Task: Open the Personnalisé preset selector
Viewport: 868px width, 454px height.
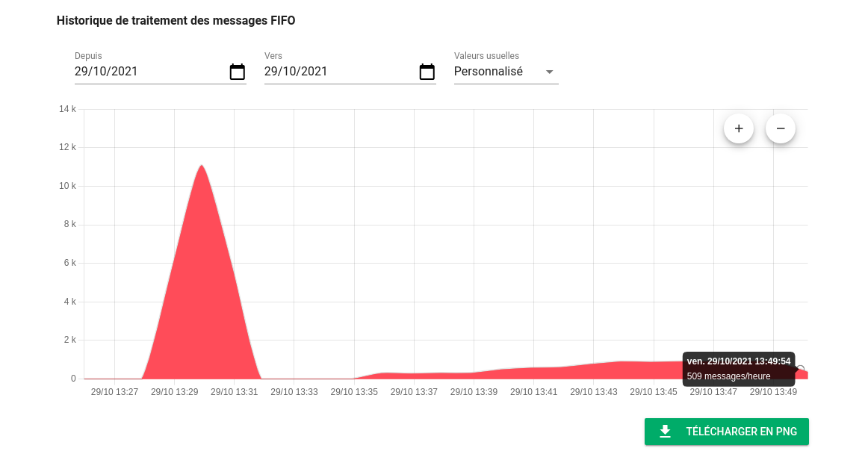Action: (x=489, y=72)
